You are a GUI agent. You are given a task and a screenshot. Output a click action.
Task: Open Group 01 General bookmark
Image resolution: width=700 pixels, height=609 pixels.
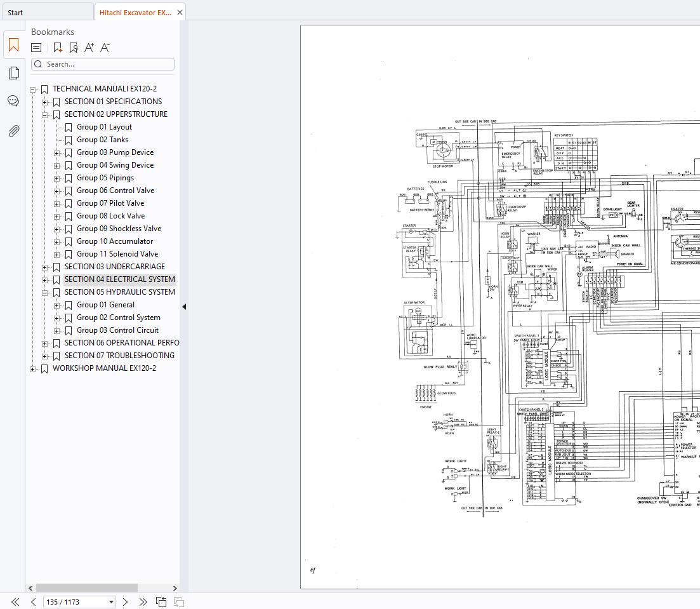click(105, 305)
